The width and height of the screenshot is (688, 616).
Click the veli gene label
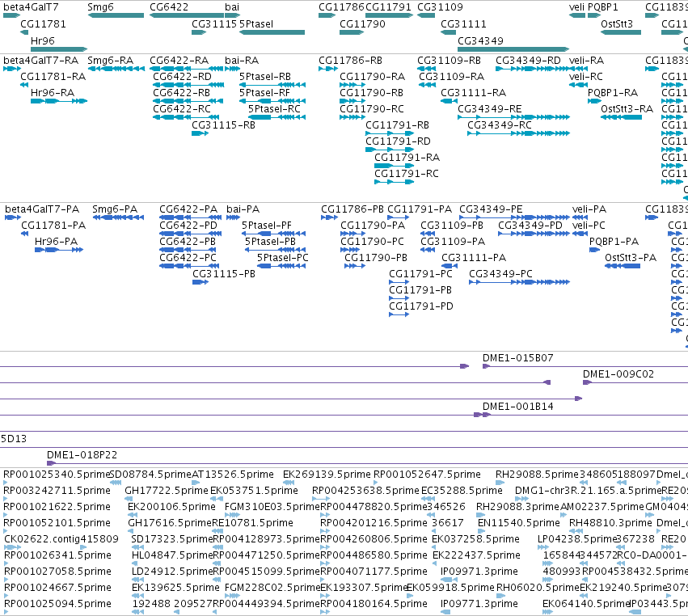576,7
